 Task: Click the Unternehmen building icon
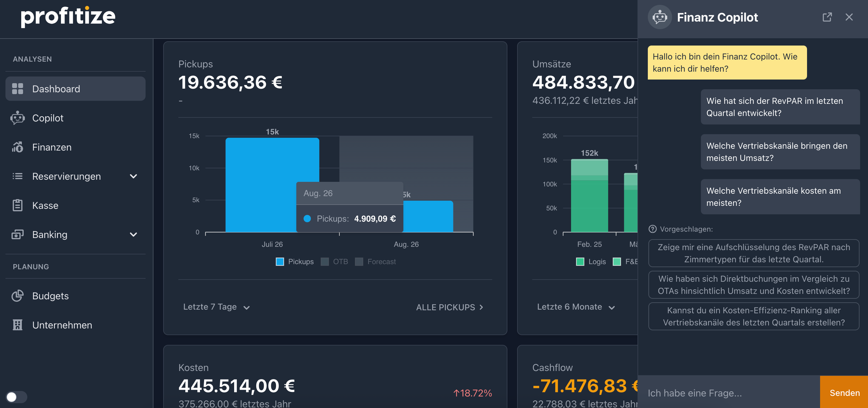coord(18,325)
